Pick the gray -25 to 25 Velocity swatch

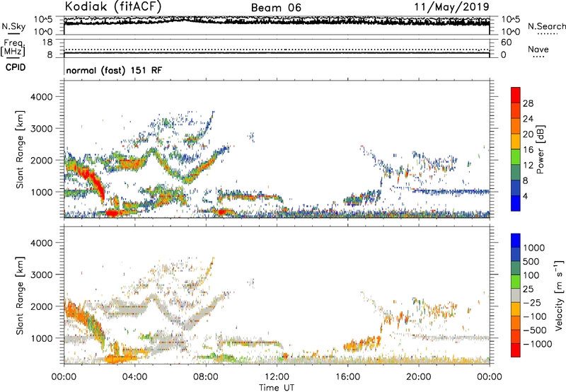pyautogui.click(x=516, y=295)
